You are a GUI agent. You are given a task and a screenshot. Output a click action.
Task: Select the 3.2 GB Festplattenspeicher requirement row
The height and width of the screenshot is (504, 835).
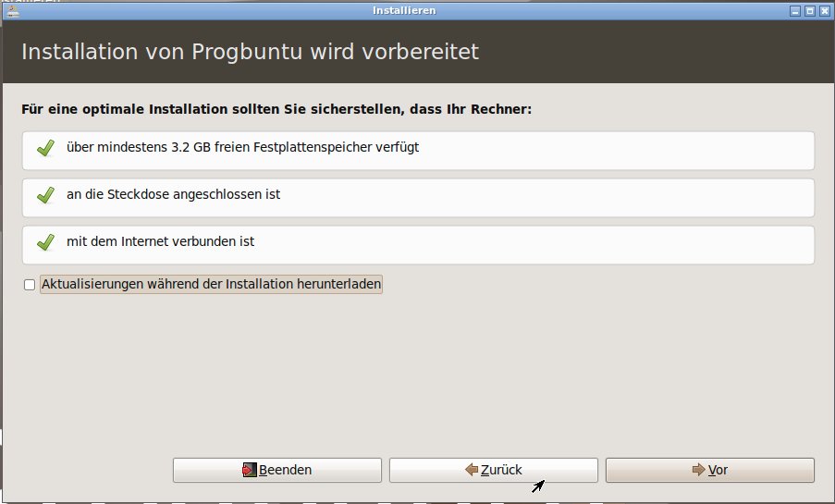point(418,149)
